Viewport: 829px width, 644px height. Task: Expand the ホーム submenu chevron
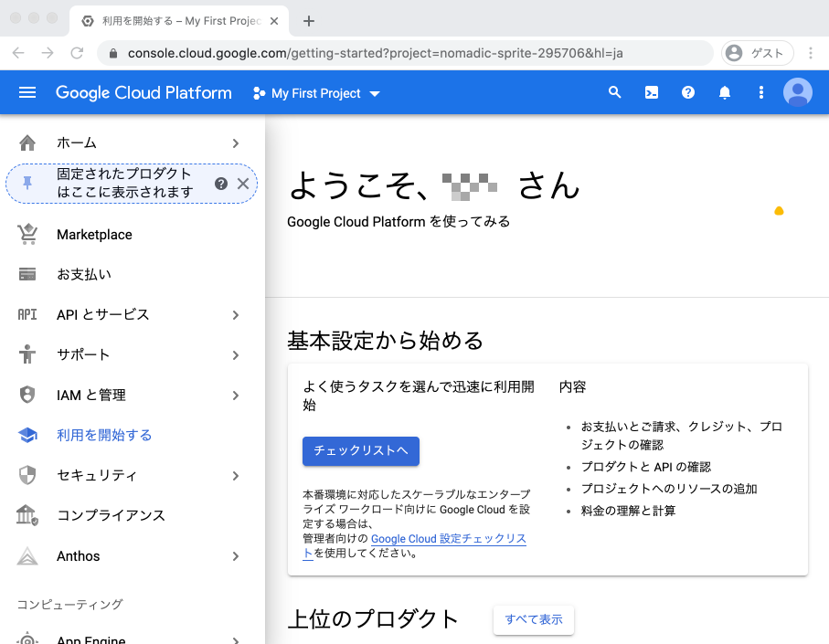point(236,143)
